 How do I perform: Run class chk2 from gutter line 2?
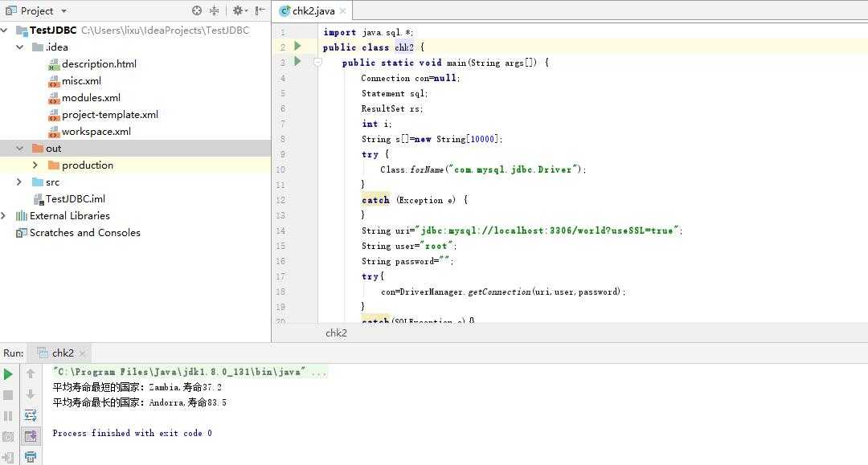click(297, 45)
